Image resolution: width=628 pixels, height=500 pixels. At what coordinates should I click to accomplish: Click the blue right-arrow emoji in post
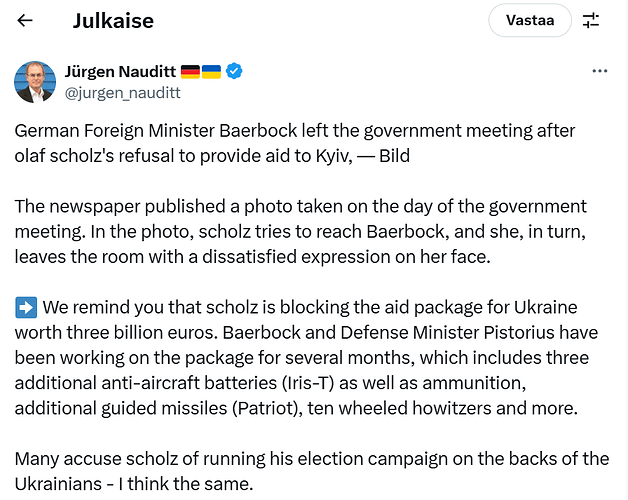26,307
